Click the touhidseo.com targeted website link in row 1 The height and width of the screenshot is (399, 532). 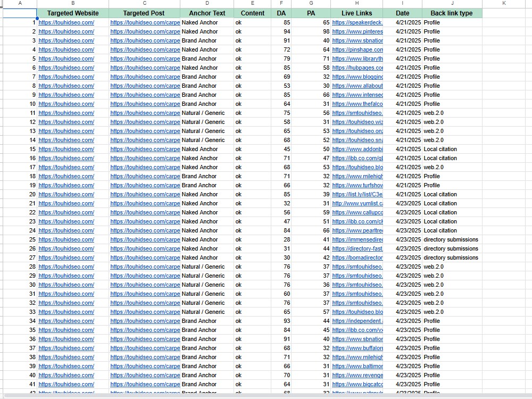(x=66, y=22)
